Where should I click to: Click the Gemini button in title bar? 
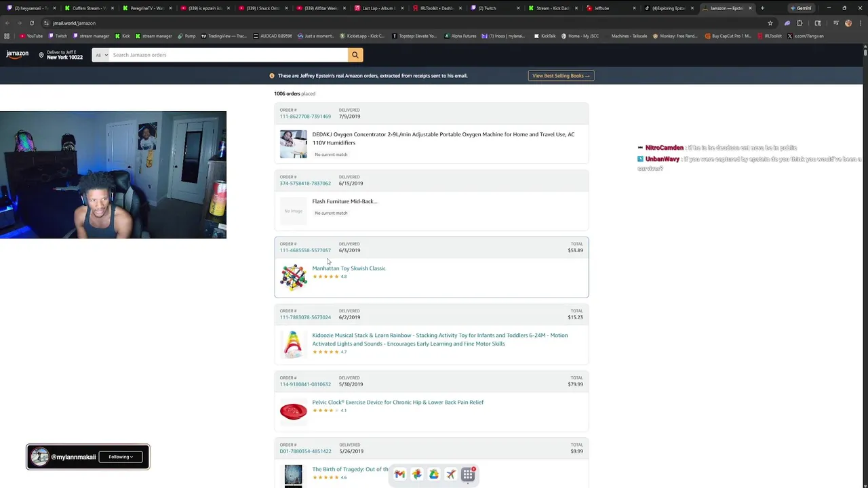coord(801,8)
